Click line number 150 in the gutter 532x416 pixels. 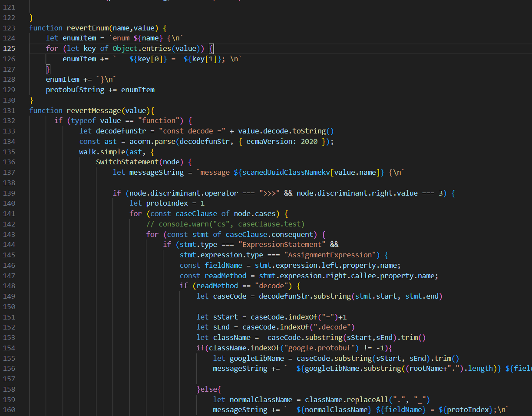click(9, 307)
